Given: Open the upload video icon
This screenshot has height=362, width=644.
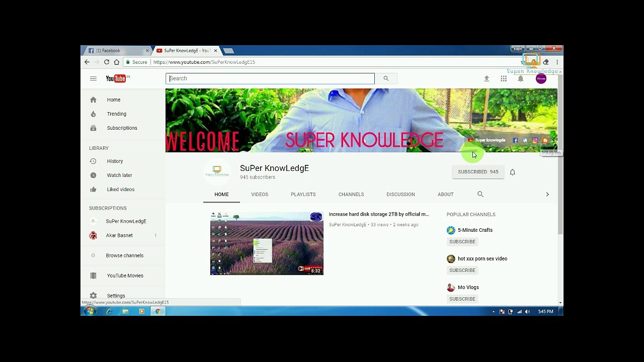Looking at the screenshot, I should [x=487, y=78].
